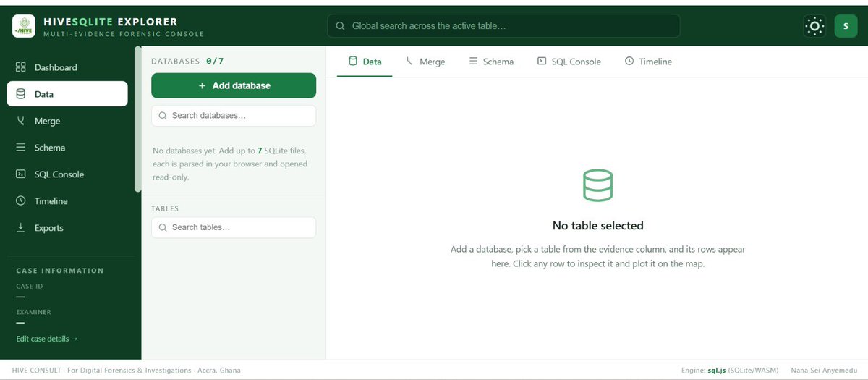
Task: Click the sidebar vertical scrollbar
Action: [x=138, y=119]
